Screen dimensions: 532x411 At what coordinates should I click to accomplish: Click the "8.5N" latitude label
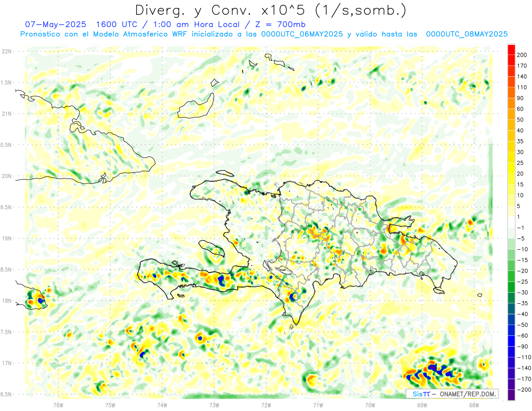7,270
